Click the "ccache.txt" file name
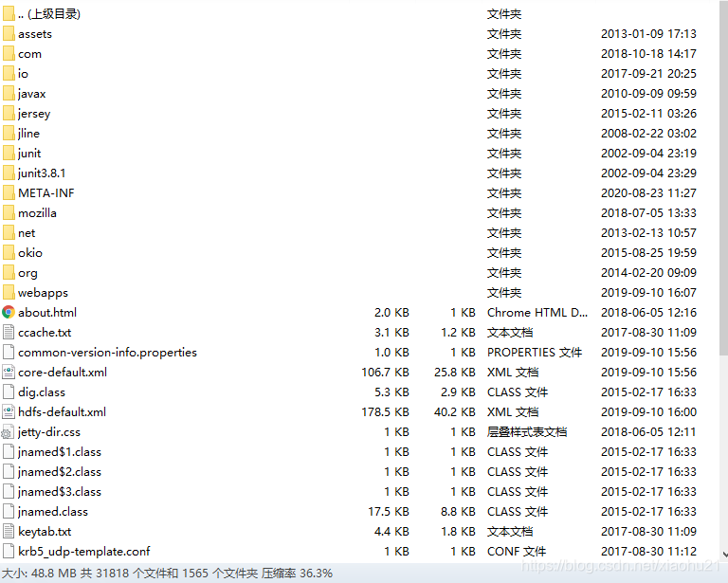Viewport: 728px width, 583px height. pos(45,333)
